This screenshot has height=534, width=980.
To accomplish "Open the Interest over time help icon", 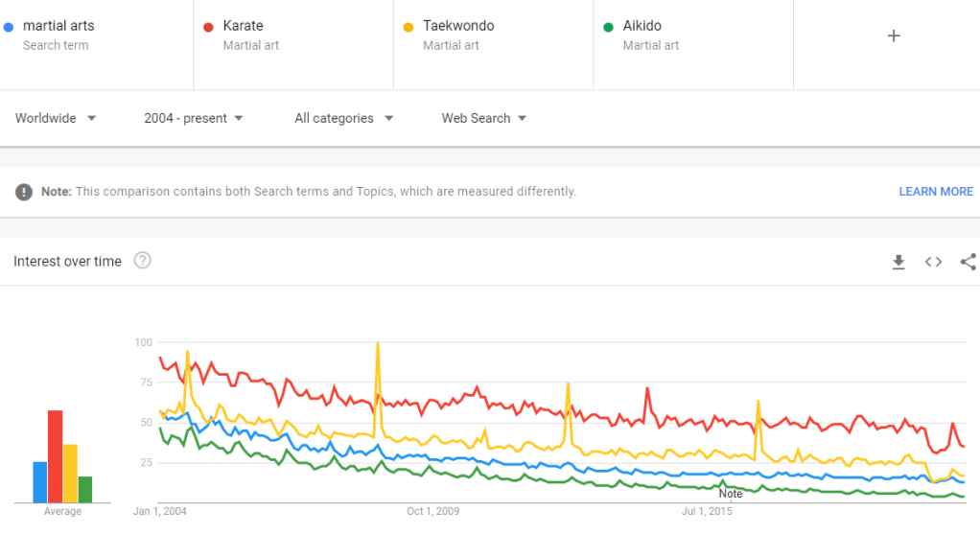I will 143,261.
